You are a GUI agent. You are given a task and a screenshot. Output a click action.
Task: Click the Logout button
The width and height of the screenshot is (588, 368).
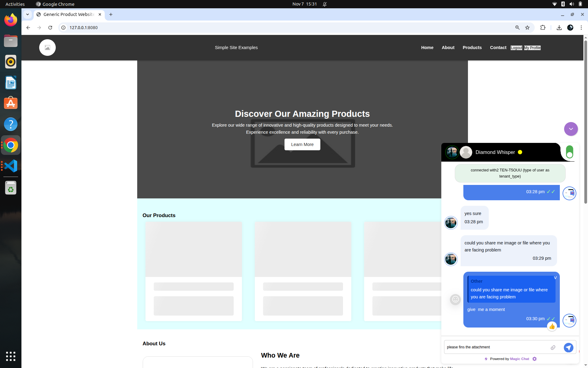(x=516, y=48)
